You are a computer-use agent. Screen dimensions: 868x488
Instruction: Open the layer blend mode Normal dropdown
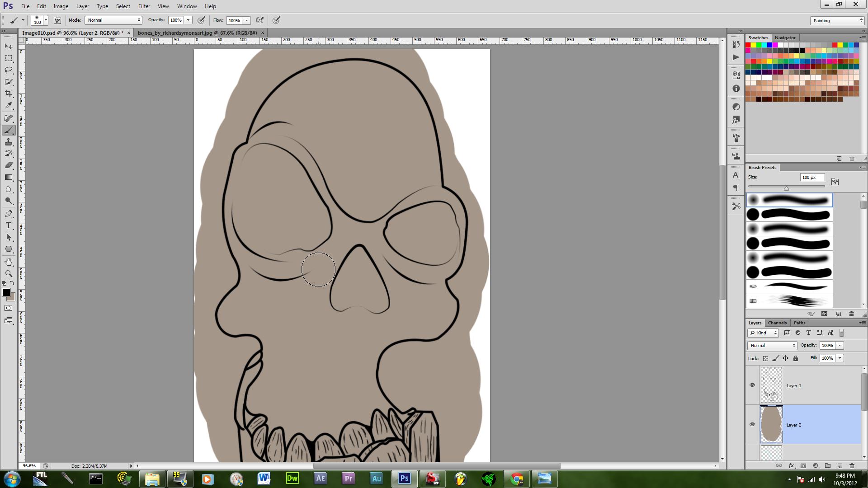[772, 346]
